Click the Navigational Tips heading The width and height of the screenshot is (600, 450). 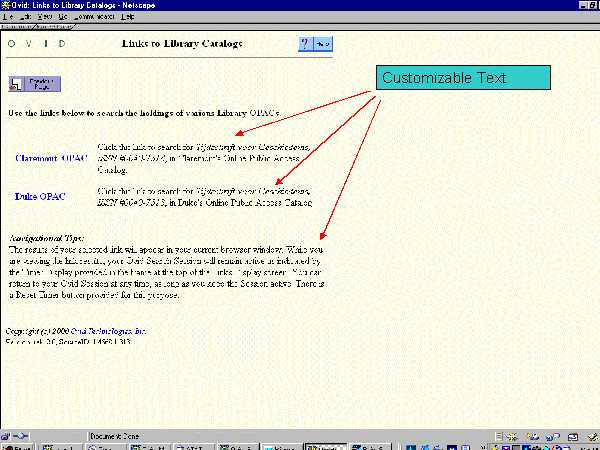[x=46, y=238]
